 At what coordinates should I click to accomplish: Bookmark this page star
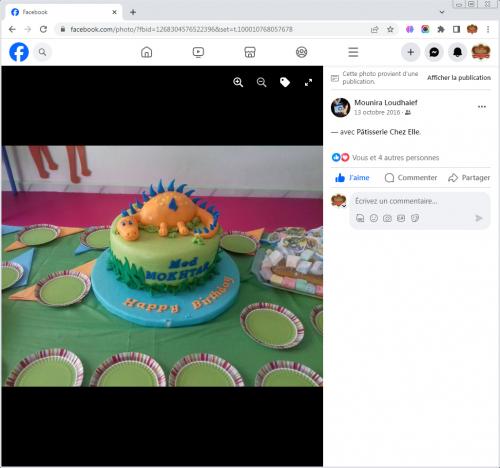[x=390, y=29]
